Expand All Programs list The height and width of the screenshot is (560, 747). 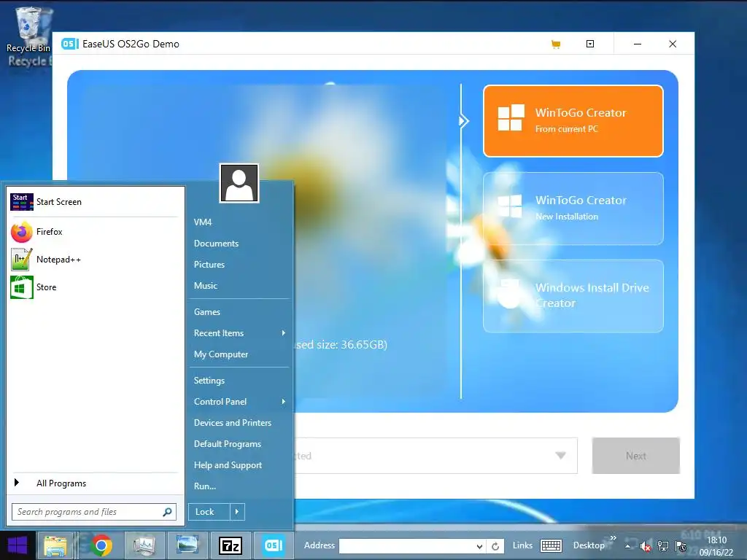(94, 483)
